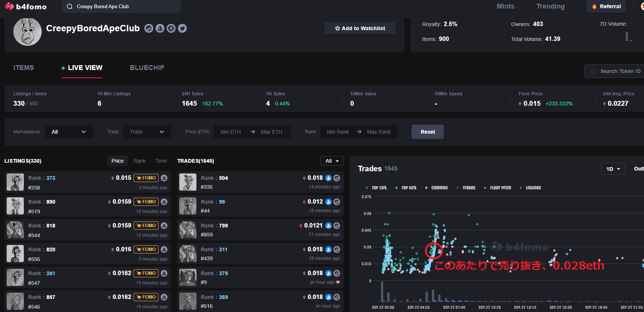Switch to the LIVE VIEW tab
The image size is (644, 312).
(82, 68)
